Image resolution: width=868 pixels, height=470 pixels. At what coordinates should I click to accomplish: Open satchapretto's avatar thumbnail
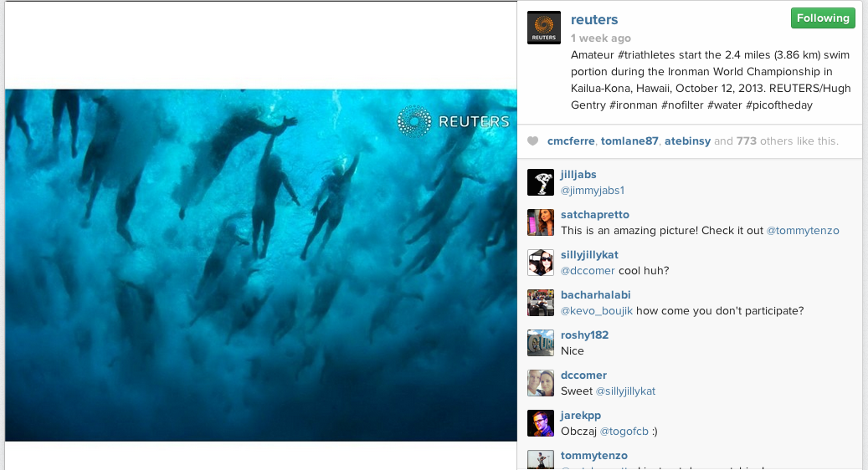(x=541, y=222)
